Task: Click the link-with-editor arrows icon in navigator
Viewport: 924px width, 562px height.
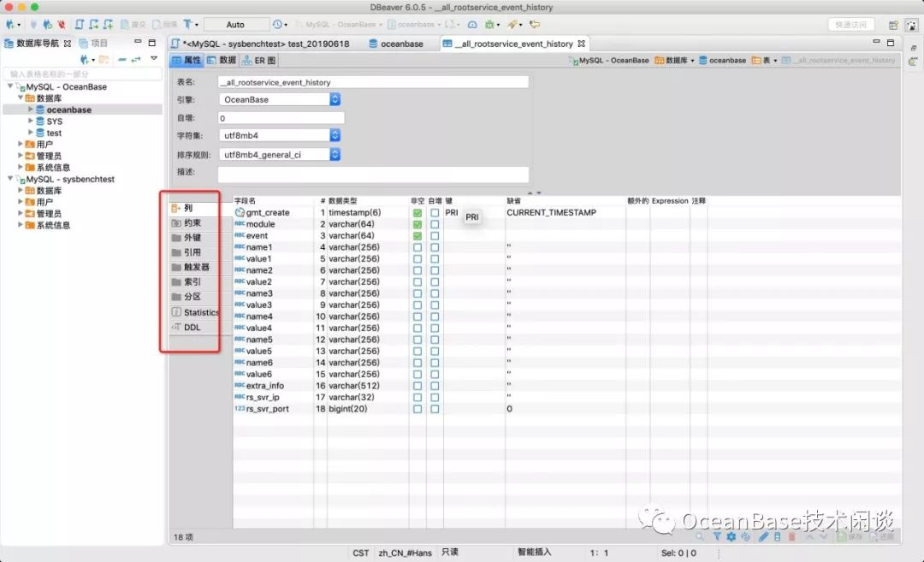Action: [136, 59]
